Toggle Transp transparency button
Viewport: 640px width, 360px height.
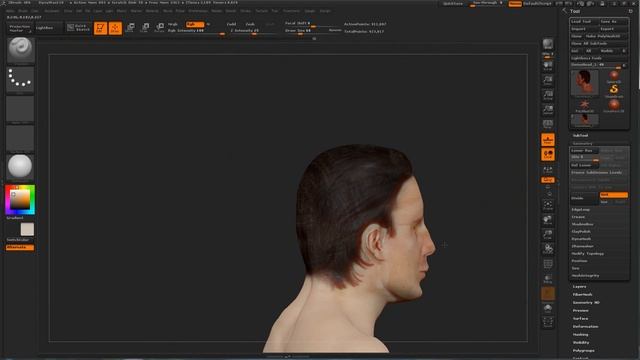548,279
